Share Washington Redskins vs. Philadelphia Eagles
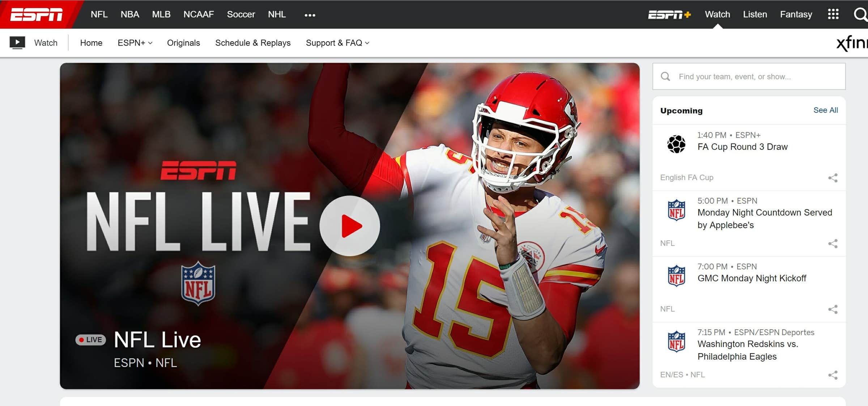Image resolution: width=868 pixels, height=406 pixels. (x=833, y=375)
